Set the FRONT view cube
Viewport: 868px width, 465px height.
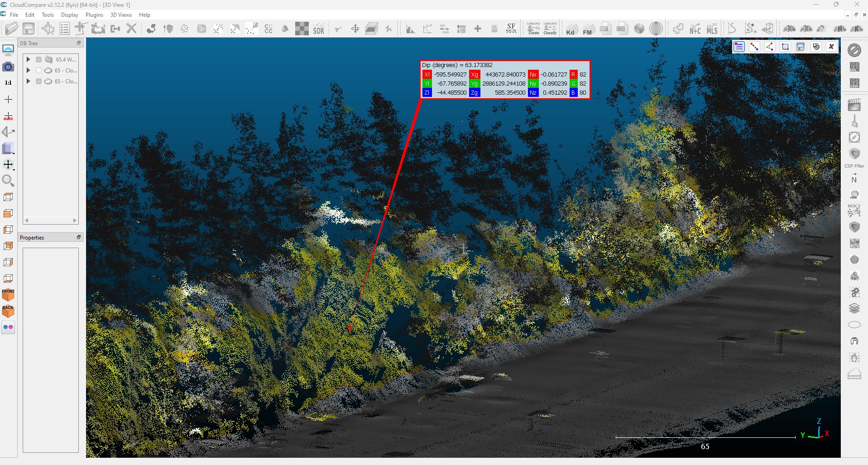point(8,294)
